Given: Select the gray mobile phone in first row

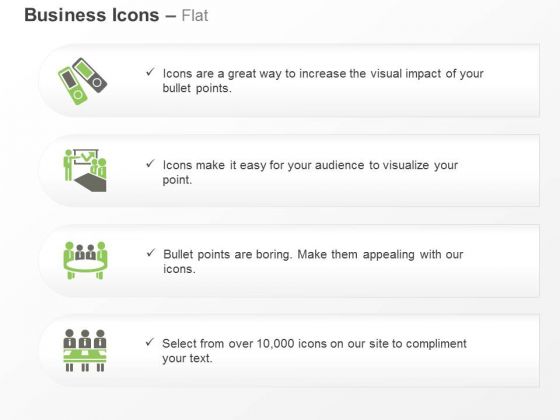Looking at the screenshot, I should pos(89,75).
